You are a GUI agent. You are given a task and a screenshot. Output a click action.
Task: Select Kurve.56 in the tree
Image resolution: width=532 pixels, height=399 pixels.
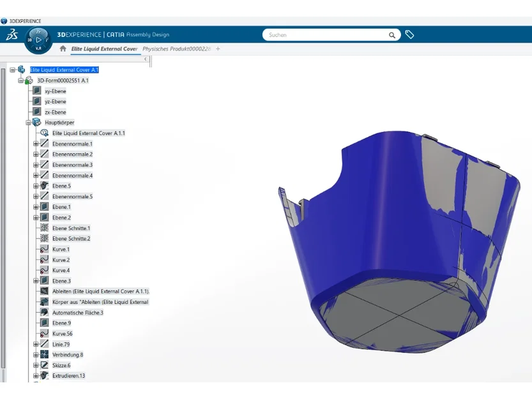[63, 333]
